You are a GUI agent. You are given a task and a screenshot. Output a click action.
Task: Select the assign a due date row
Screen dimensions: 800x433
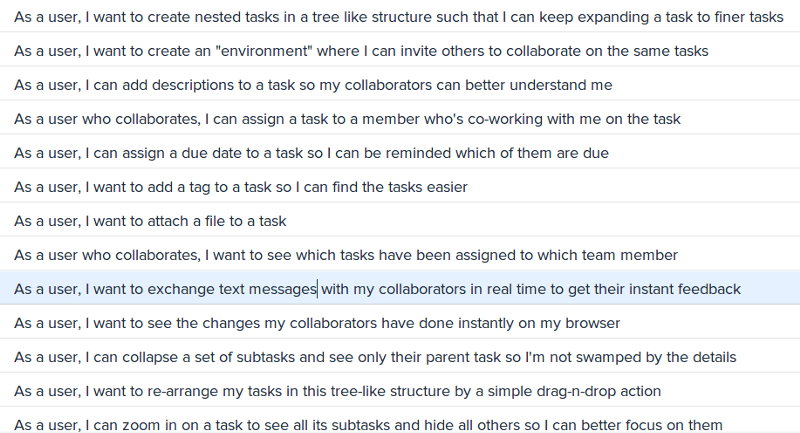coord(400,153)
